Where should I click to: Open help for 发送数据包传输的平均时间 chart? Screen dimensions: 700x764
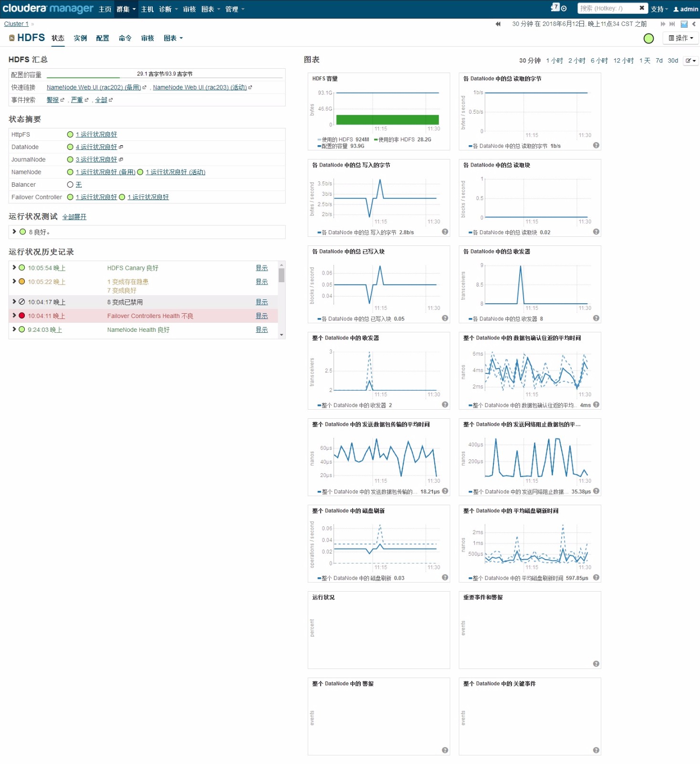tap(445, 491)
